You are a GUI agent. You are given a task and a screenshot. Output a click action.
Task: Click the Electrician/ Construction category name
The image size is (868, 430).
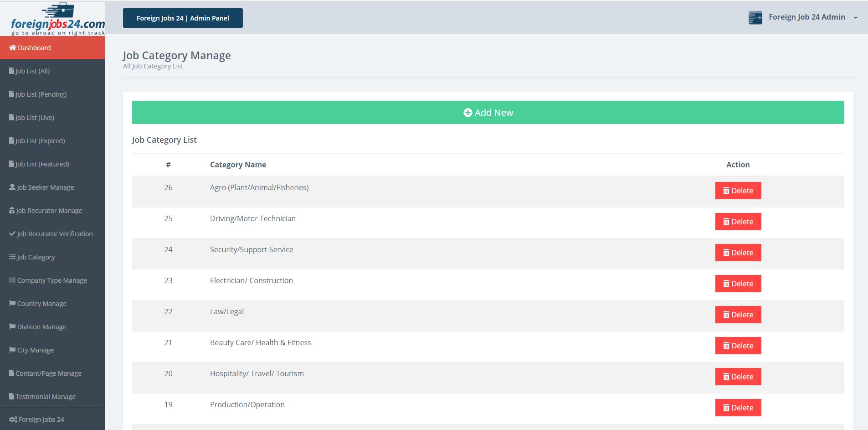pyautogui.click(x=252, y=280)
